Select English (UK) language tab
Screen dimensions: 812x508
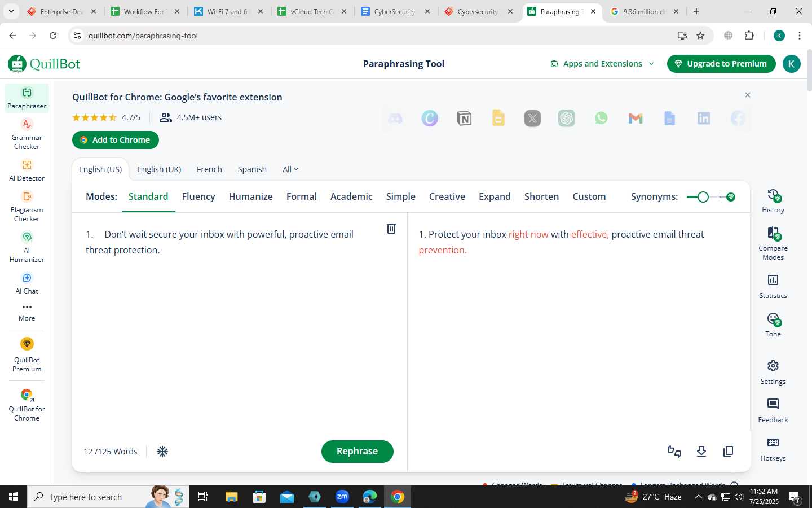(x=159, y=169)
